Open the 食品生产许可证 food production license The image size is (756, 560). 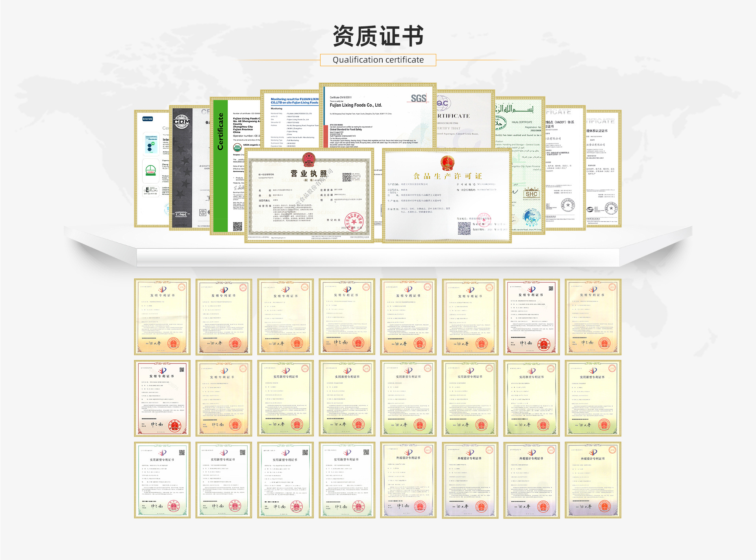[447, 196]
